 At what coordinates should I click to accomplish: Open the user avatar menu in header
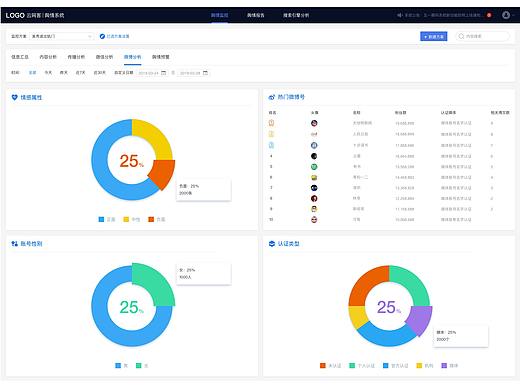[x=506, y=15]
